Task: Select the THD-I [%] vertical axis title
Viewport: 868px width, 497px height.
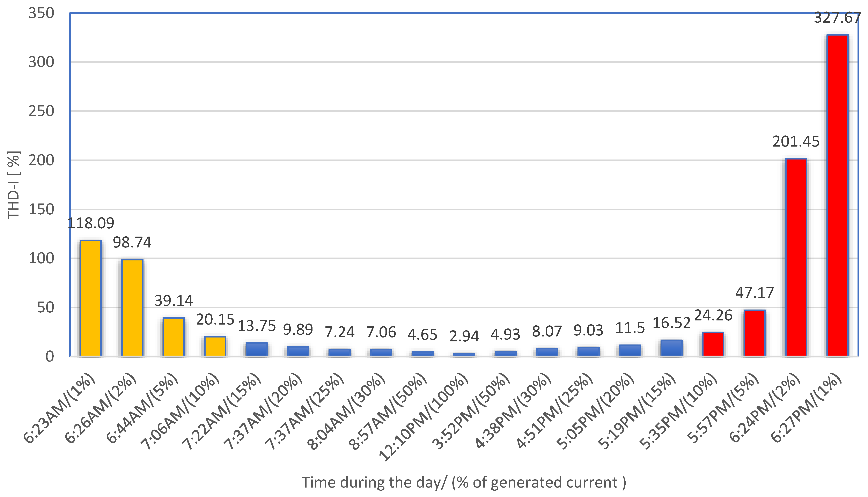Action: pyautogui.click(x=14, y=185)
